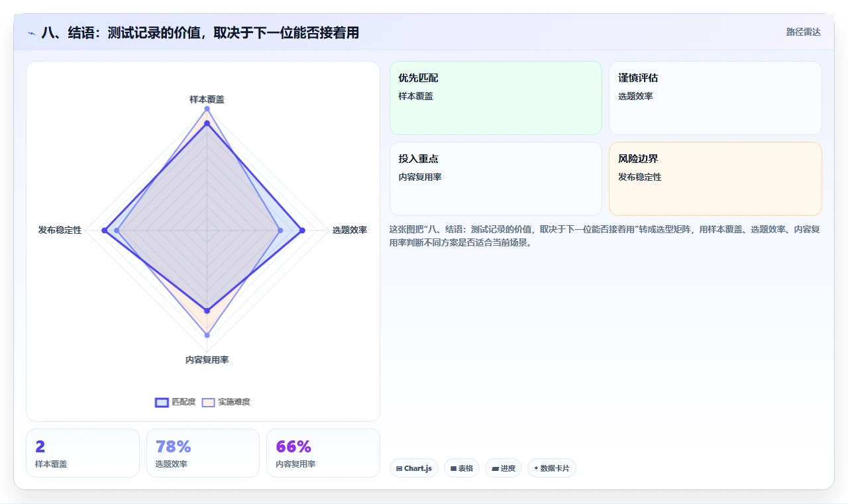Click the 数据卡片 tag

coord(551,468)
